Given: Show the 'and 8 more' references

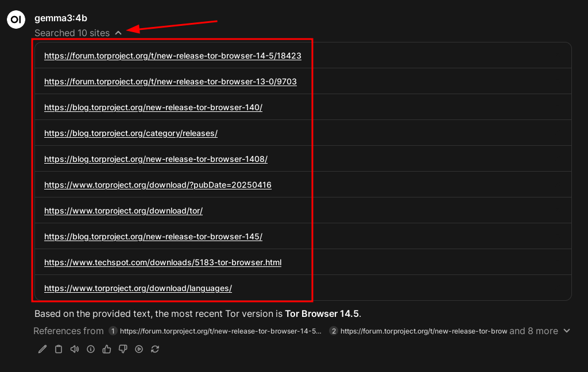Looking at the screenshot, I should [x=533, y=331].
